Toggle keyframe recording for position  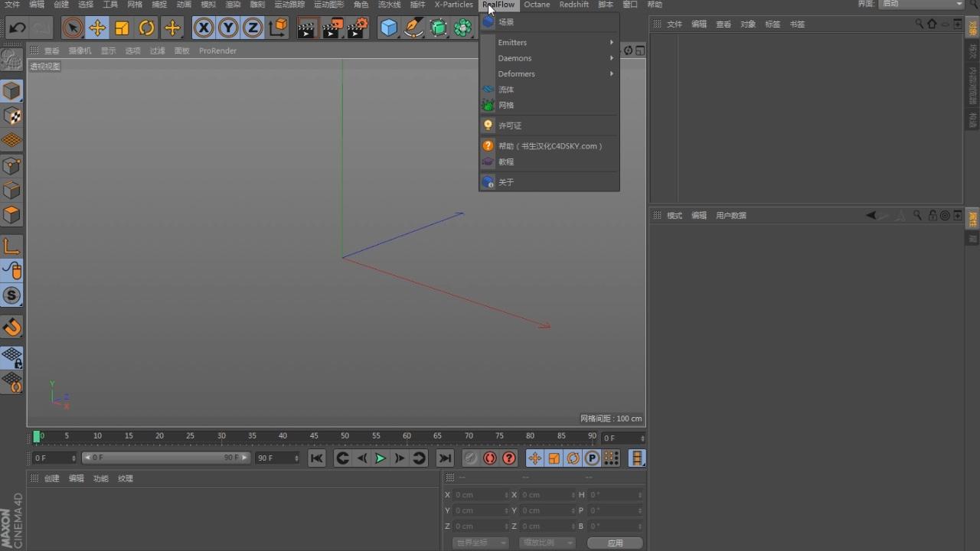click(x=535, y=458)
